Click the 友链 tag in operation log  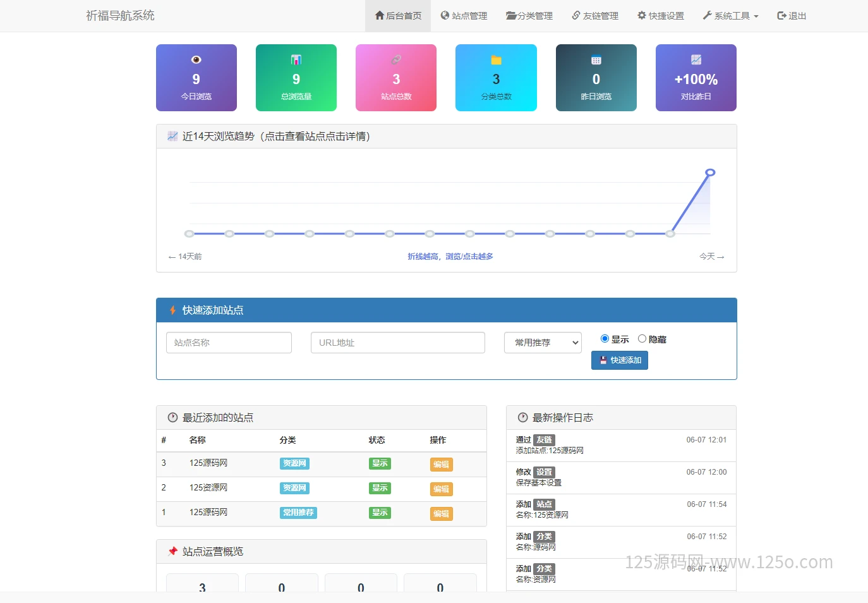point(544,440)
